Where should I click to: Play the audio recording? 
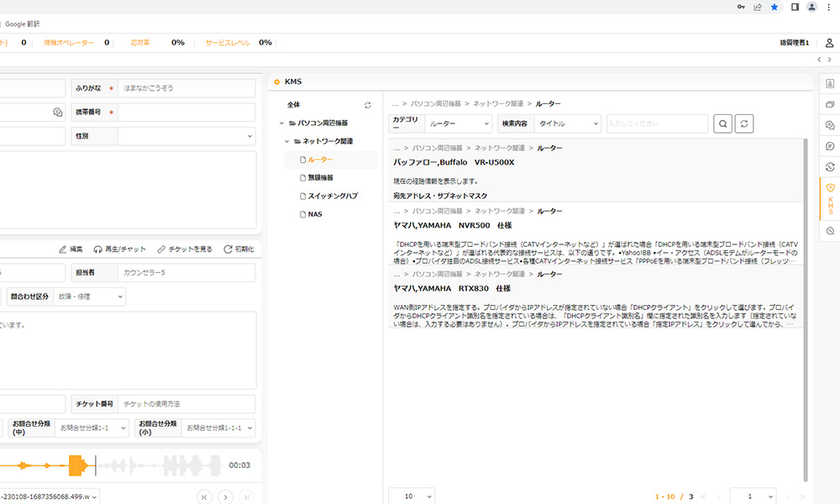coord(225,496)
